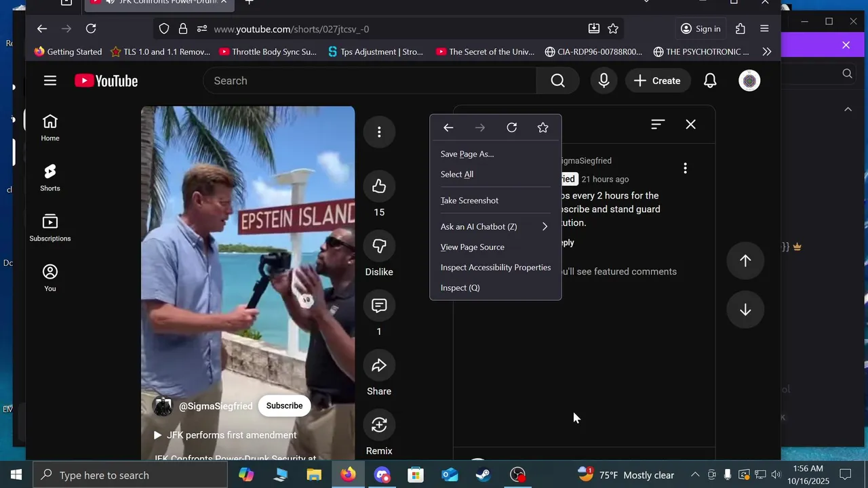Go to previous short with up arrow

tap(745, 261)
